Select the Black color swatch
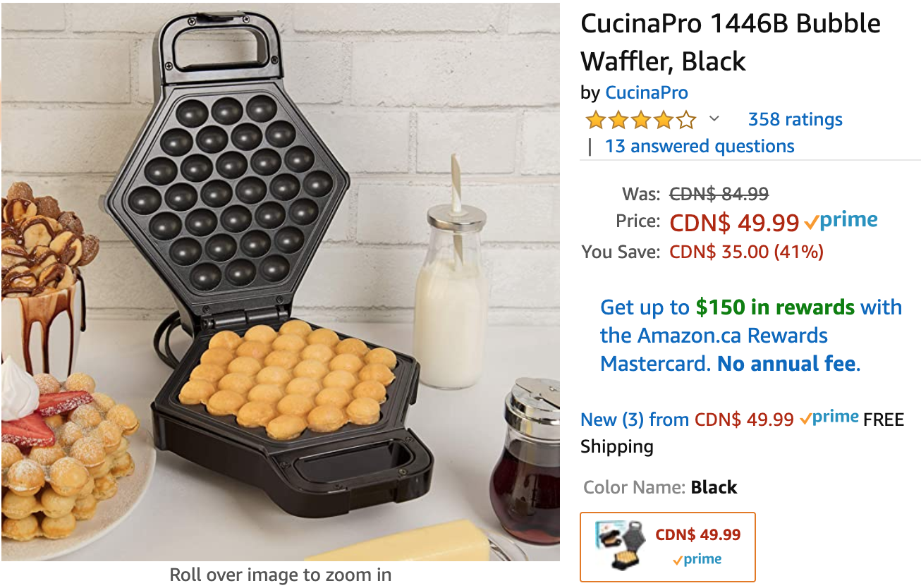Image resolution: width=921 pixels, height=588 pixels. (x=667, y=547)
